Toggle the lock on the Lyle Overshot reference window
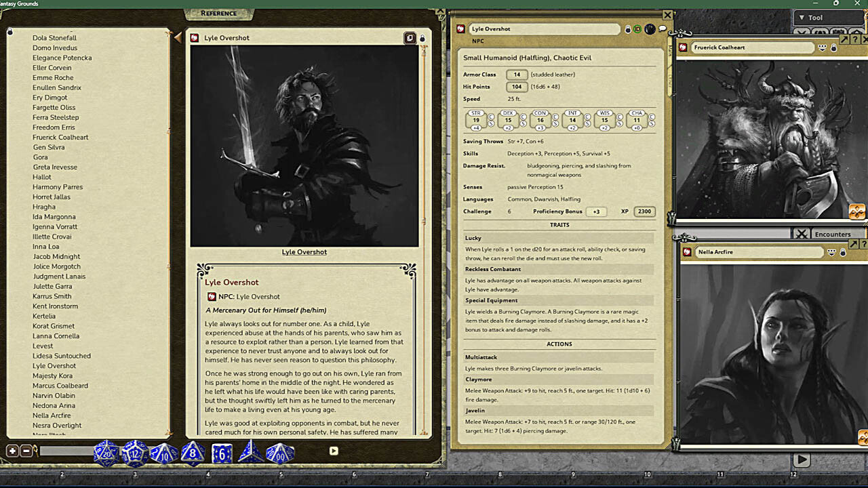 (x=422, y=39)
